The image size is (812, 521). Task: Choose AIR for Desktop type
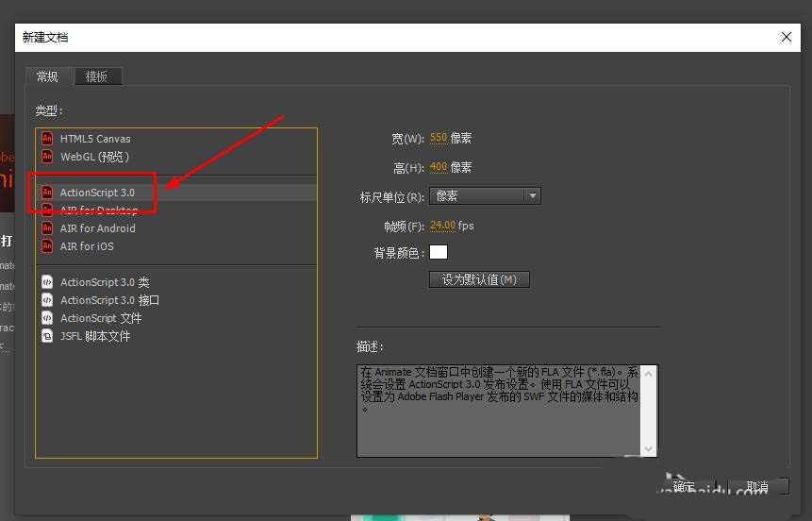click(x=176, y=210)
